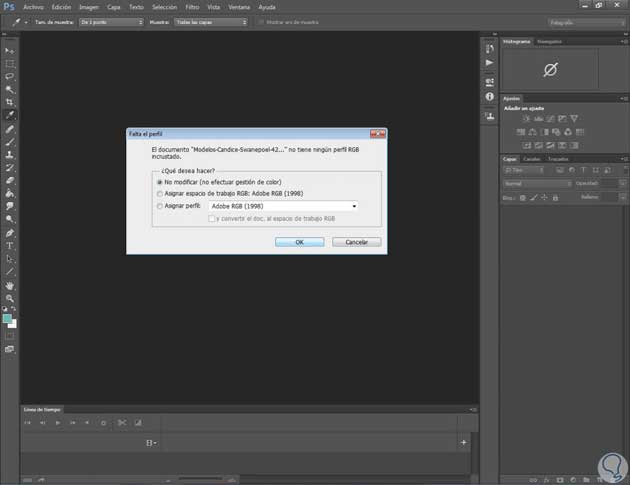Add a Vibrance adjustment
630x485 pixels.
tap(574, 119)
